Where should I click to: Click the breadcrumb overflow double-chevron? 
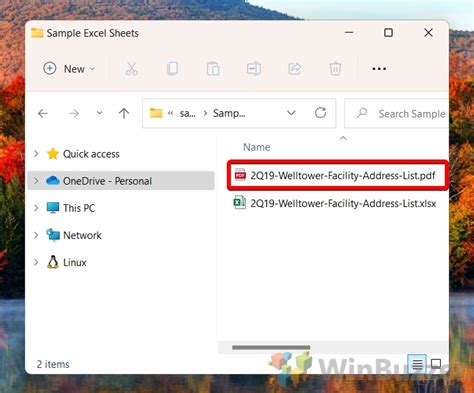click(170, 113)
